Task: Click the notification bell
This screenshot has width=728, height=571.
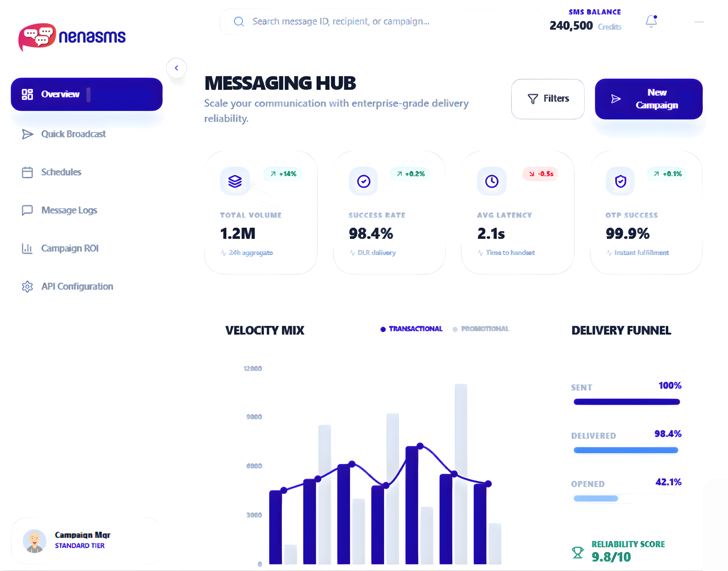Action: (x=651, y=21)
